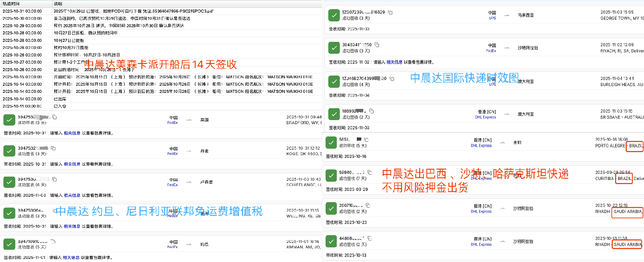Click the green check for the Denmark shipment
The width and height of the screenshot is (644, 262).
pyautogui.click(x=9, y=151)
